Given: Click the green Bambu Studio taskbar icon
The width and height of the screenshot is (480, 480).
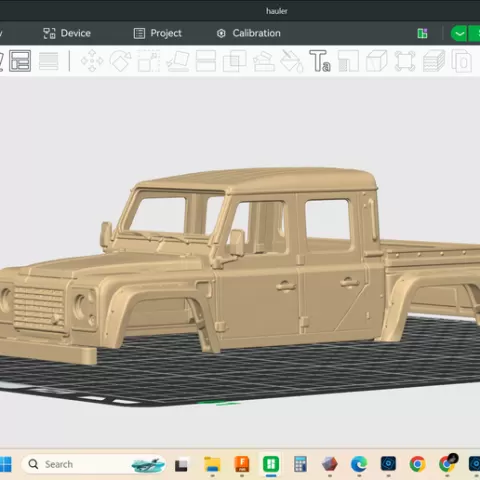Looking at the screenshot, I should [x=271, y=464].
